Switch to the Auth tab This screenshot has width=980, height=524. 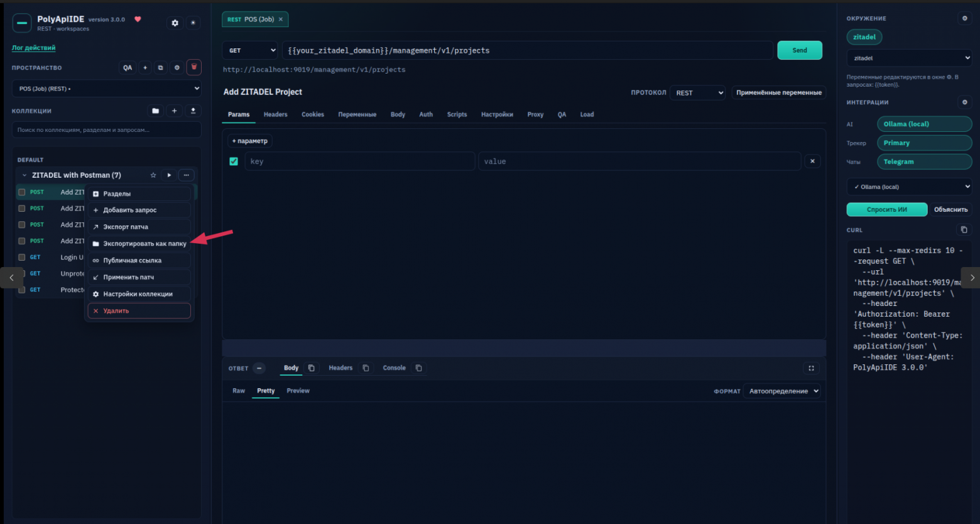(426, 114)
